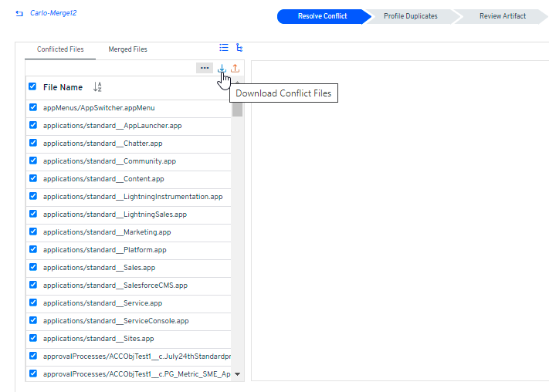The width and height of the screenshot is (549, 392).
Task: Open the Carlo-Merge12 link
Action: [x=53, y=14]
